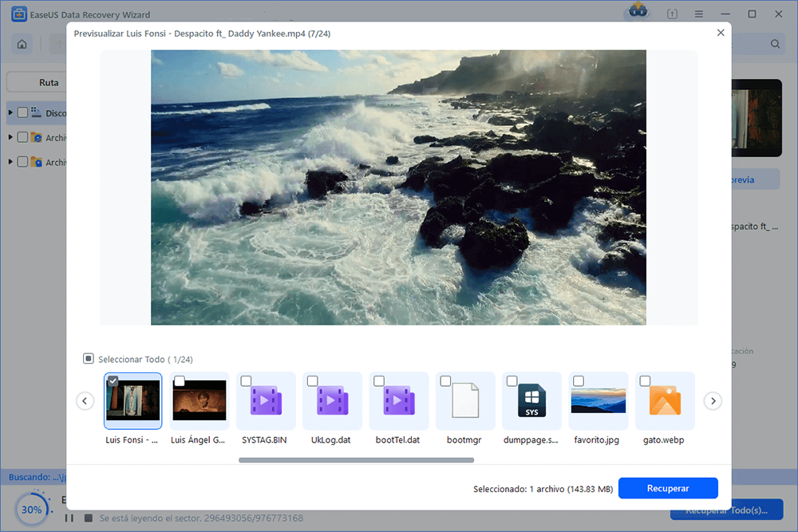The width and height of the screenshot is (798, 532).
Task: Select the bootTel.dat video file icon
Action: coord(399,400)
